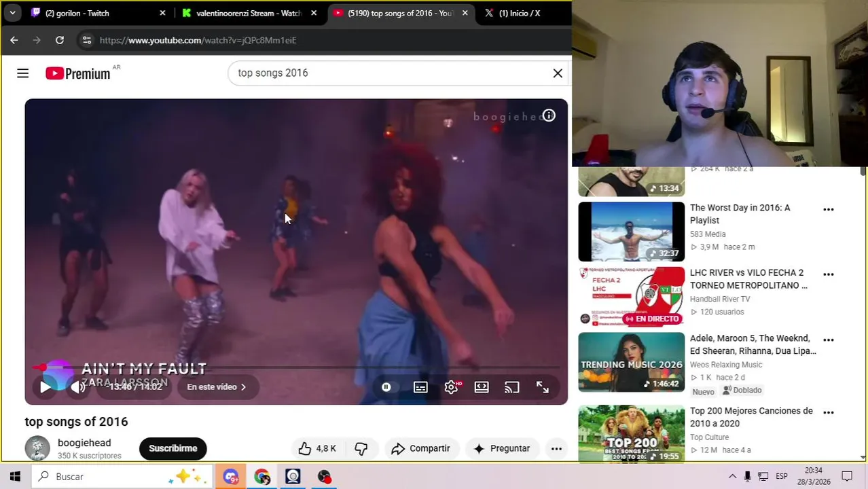Viewport: 868px width, 489px height.
Task: Open the Top Culture channel name
Action: coord(709,437)
